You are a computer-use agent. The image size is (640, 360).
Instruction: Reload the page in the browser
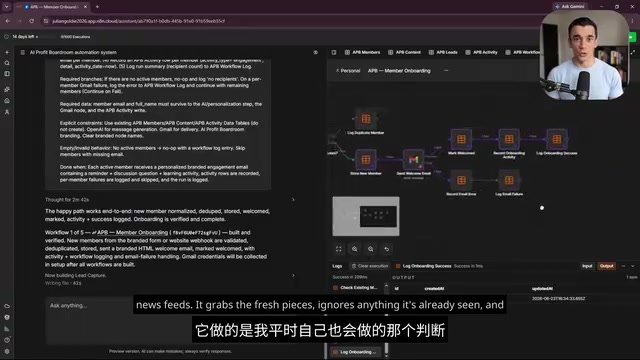click(32, 21)
